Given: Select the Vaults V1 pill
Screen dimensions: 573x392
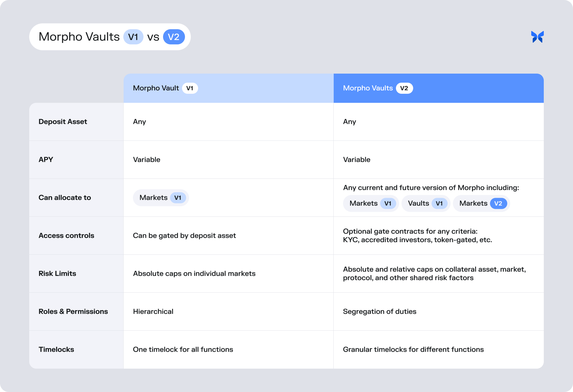Looking at the screenshot, I should (426, 203).
